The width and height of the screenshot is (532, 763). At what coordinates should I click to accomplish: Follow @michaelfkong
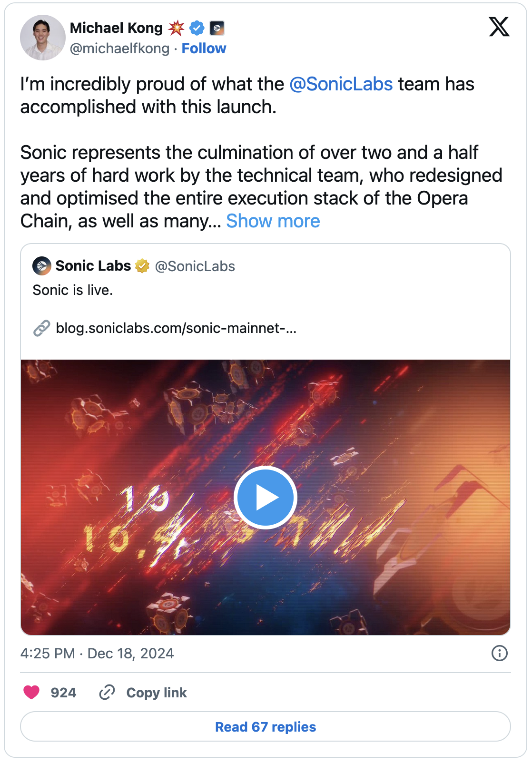click(x=205, y=48)
